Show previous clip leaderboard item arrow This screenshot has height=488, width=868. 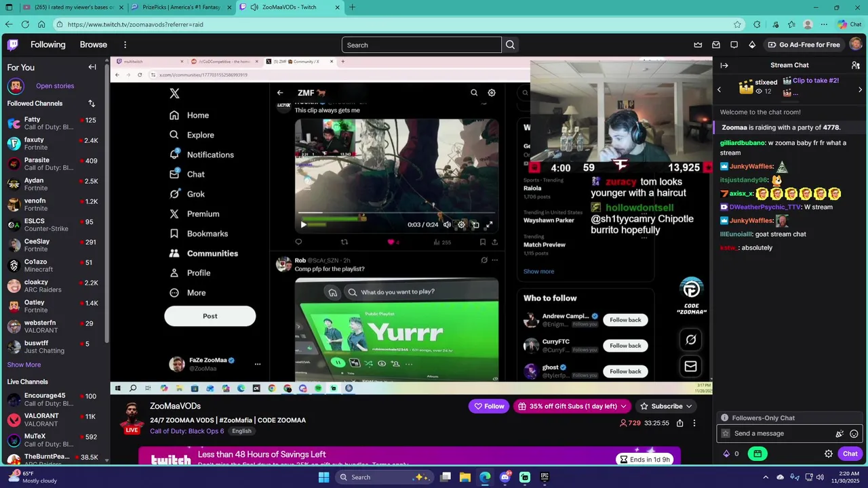point(719,89)
